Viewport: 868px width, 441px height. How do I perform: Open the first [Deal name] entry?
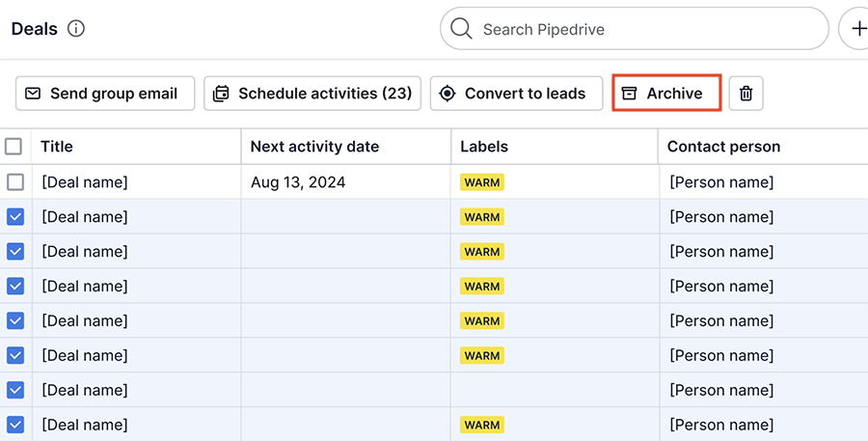(85, 182)
